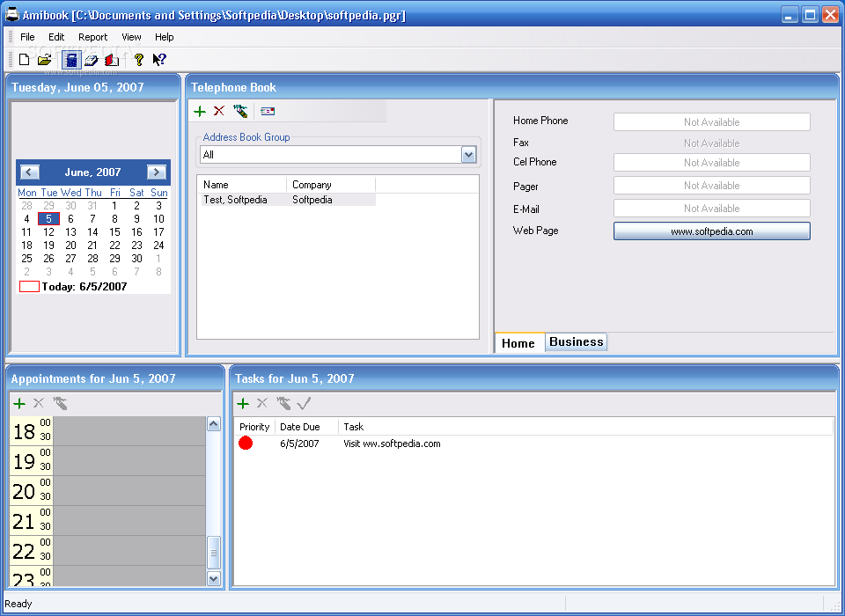Edit the selected Telephone Book contact
This screenshot has width=845, height=616.
click(x=240, y=111)
